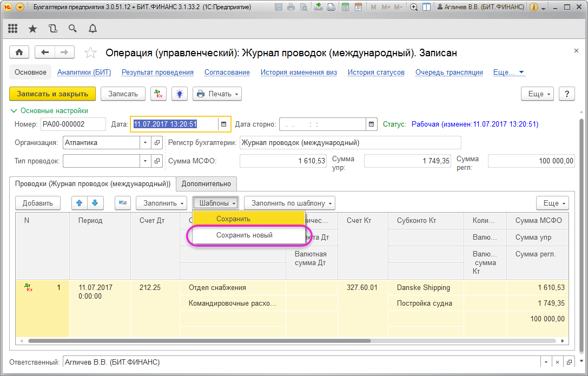Open the sections grid menu icon
The image size is (588, 376).
pyautogui.click(x=13, y=29)
